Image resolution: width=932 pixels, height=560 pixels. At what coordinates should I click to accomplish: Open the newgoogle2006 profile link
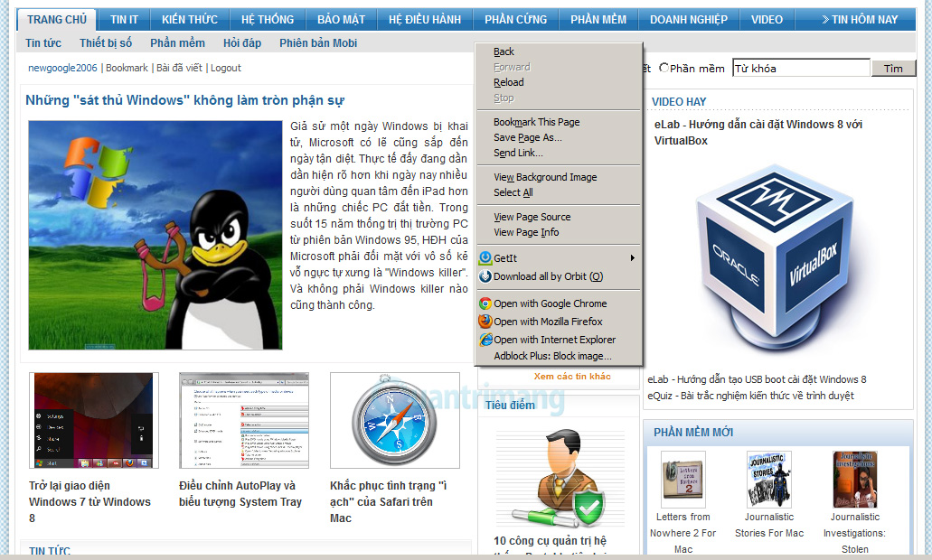pyautogui.click(x=62, y=68)
